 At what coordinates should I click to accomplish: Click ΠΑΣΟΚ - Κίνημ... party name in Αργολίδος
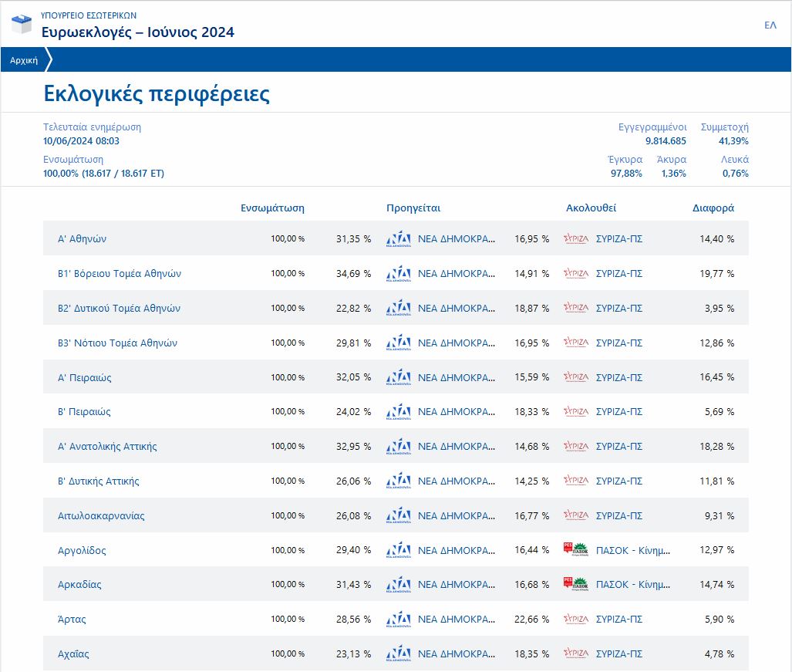[633, 550]
